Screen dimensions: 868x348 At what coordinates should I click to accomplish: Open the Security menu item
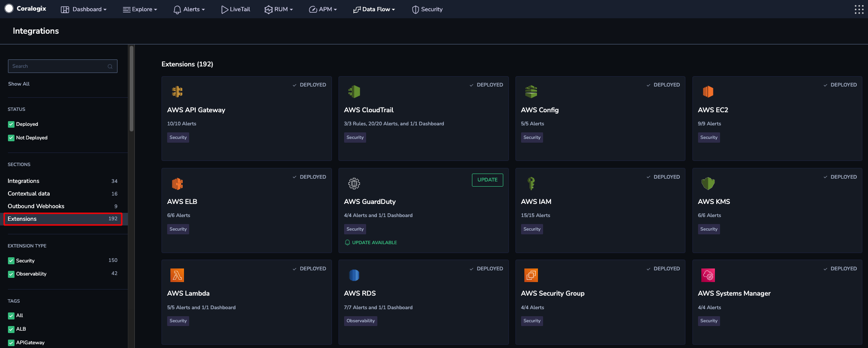tap(427, 9)
